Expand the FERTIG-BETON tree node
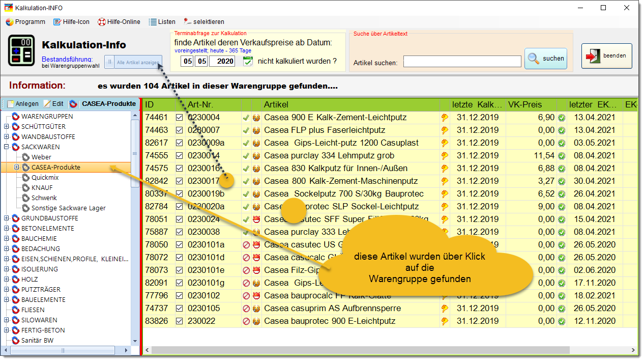 (x=7, y=330)
